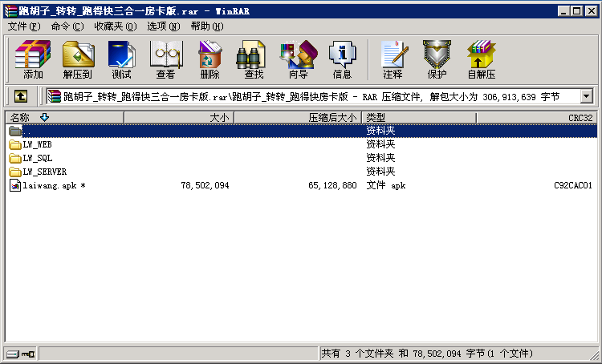Screen dimensions: 602x364
Task: Click the Extract To (解压到) icon
Action: pos(77,59)
